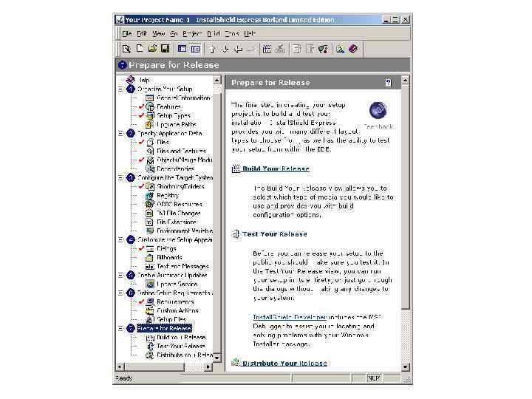Click the question mark help icon
Screen dimensions: 532x399
tap(388, 83)
